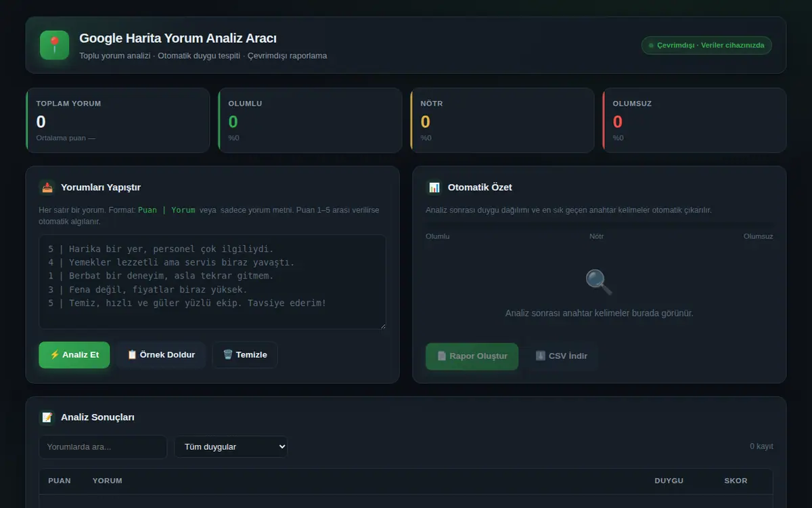
Task: Click the SKOR column header
Action: pyautogui.click(x=736, y=481)
